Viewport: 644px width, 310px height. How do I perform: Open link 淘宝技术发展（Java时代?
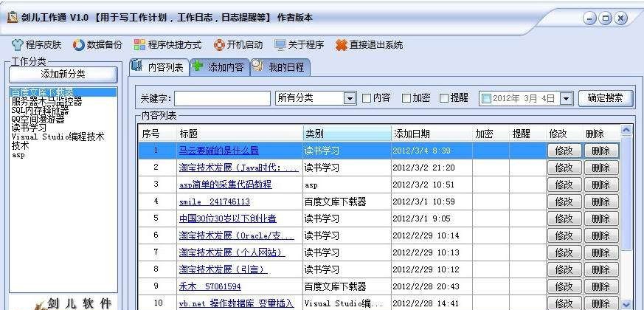click(x=238, y=168)
